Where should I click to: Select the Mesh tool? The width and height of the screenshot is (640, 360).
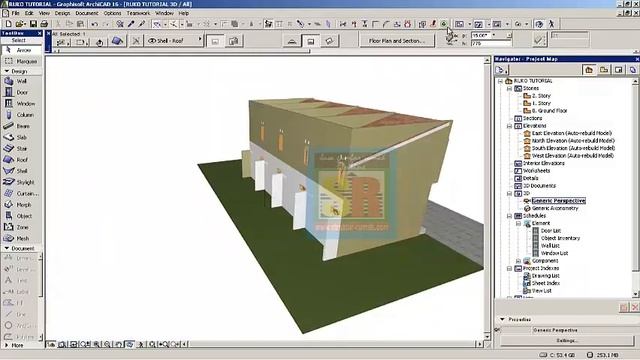[x=21, y=238]
